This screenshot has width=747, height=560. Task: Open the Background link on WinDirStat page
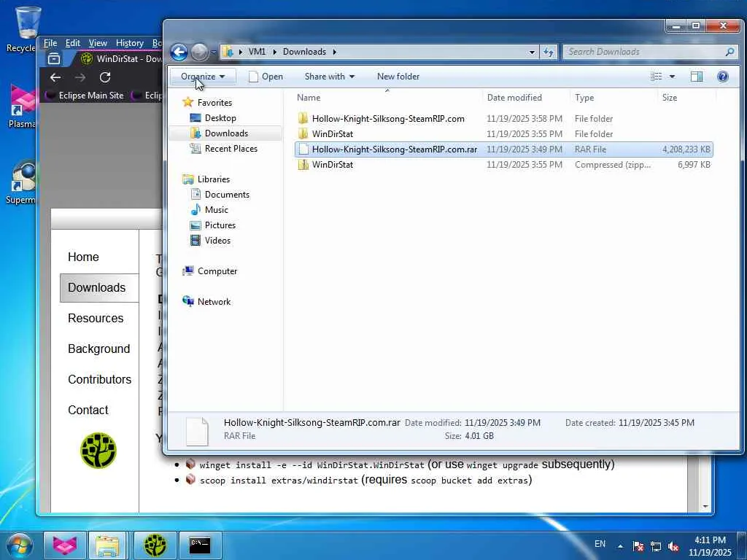pos(98,349)
